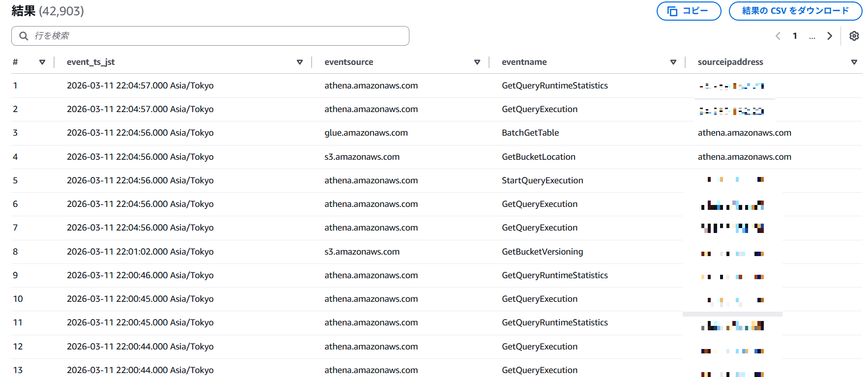Image resolution: width=868 pixels, height=377 pixels.
Task: Click the magnifier icon in search box
Action: 24,36
